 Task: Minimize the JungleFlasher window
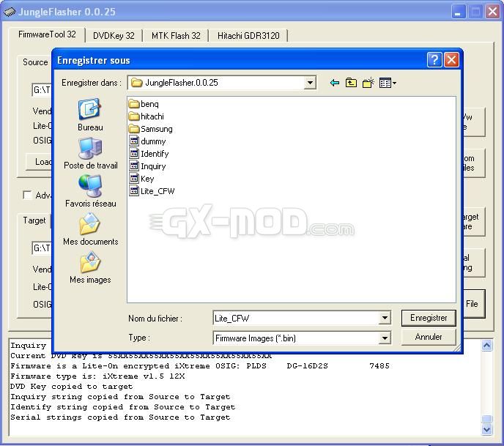tap(458, 12)
